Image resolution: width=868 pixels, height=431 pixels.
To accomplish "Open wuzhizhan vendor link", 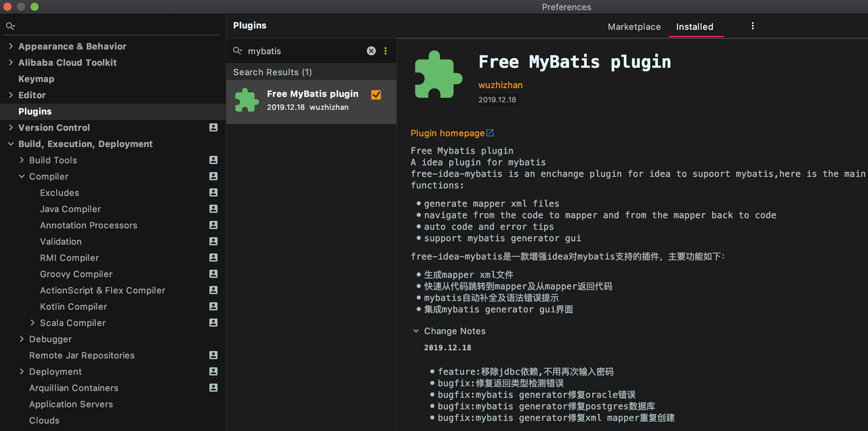I will (500, 85).
